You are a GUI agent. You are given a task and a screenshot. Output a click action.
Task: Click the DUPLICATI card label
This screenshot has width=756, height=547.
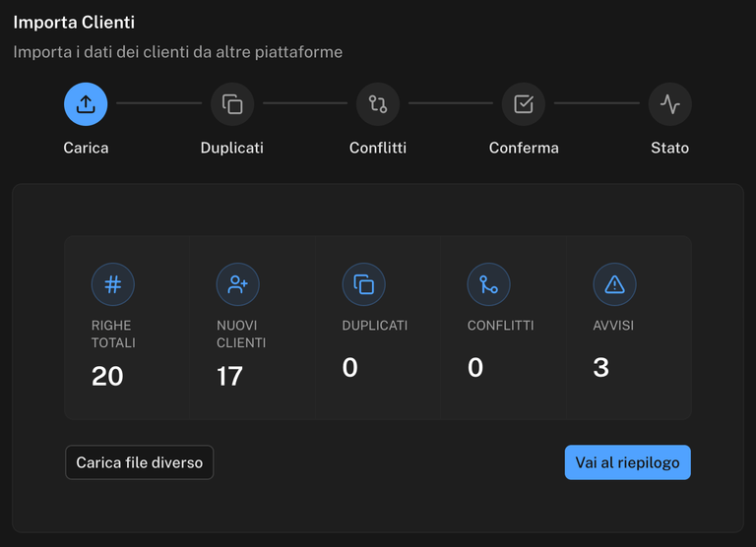click(375, 326)
